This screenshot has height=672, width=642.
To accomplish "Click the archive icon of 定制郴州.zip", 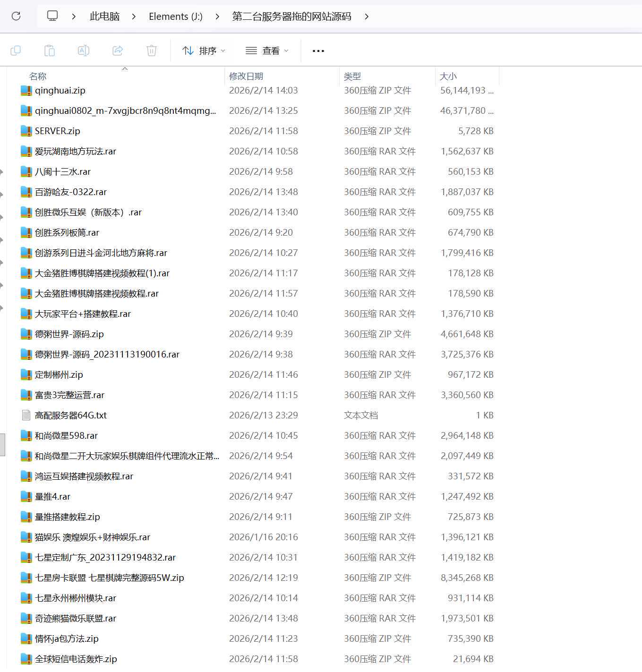I will (26, 375).
